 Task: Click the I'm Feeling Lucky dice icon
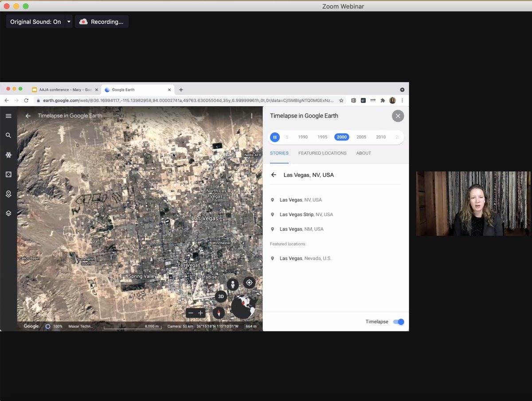coord(8,175)
